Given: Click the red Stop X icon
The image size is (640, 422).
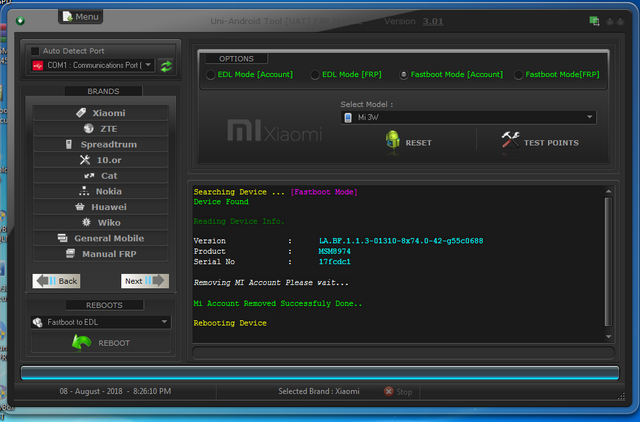Looking at the screenshot, I should click(389, 391).
